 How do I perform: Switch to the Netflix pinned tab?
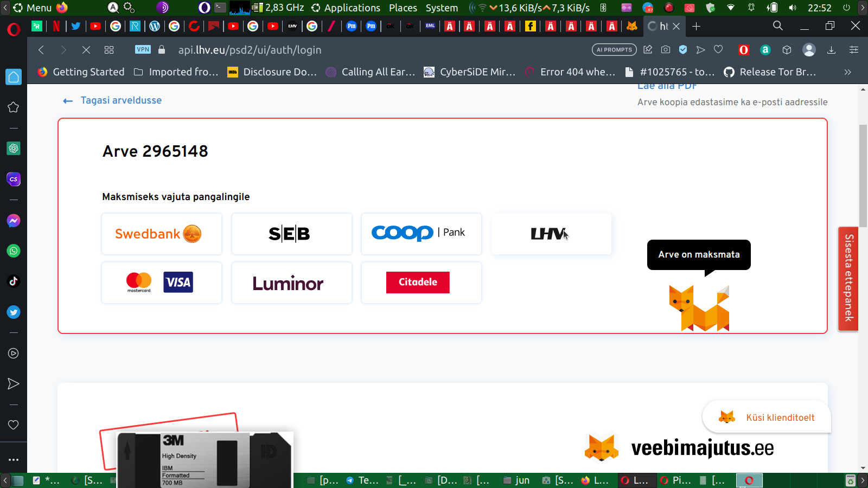point(56,26)
